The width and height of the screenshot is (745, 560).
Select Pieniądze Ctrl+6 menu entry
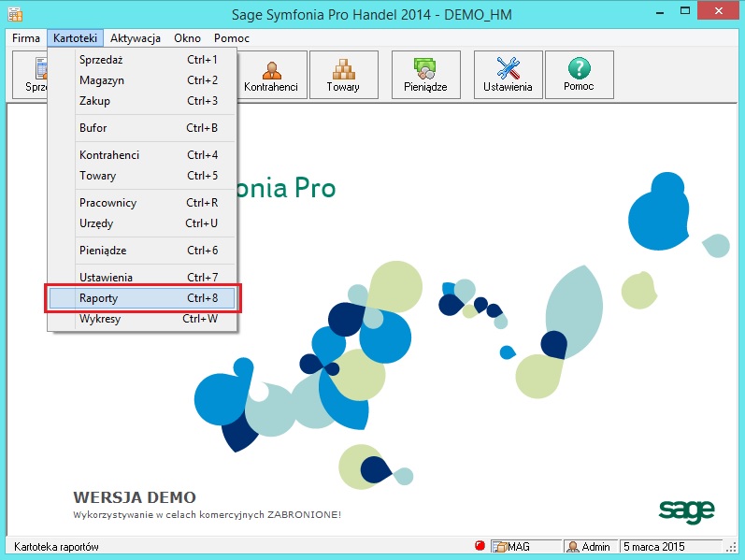142,250
